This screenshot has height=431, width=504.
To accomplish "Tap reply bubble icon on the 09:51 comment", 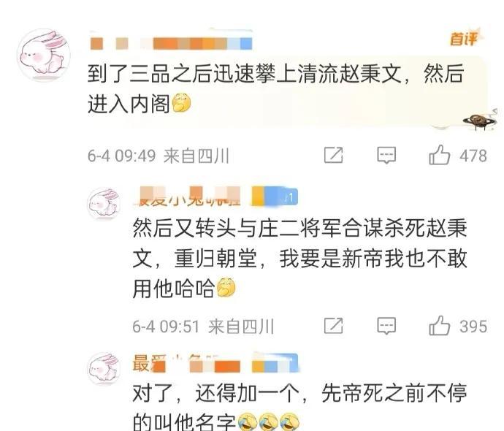I will tap(386, 327).
